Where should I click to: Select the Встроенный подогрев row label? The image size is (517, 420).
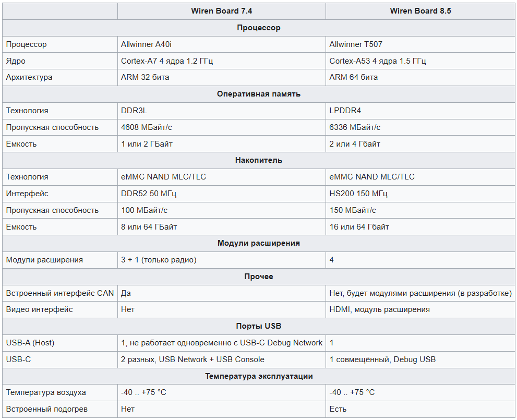[59, 410]
